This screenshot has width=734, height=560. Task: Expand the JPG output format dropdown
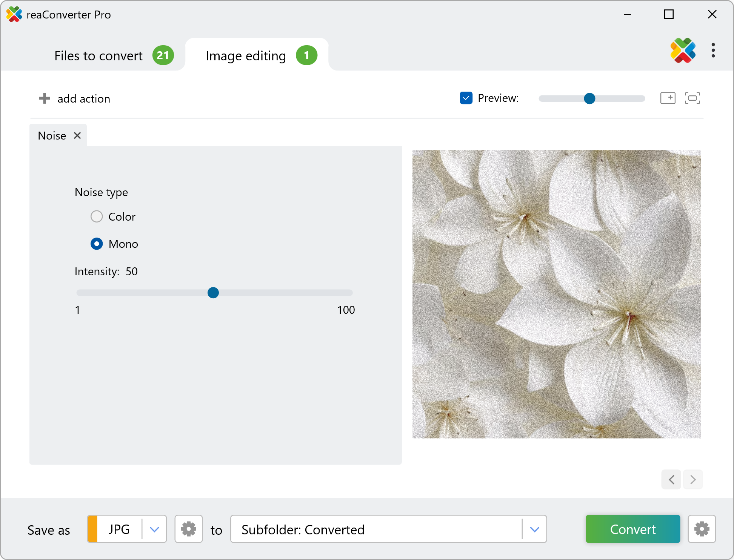tap(154, 529)
